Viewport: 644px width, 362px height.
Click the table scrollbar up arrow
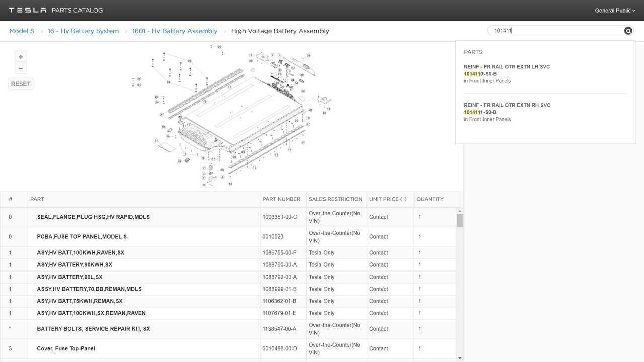[x=460, y=211]
